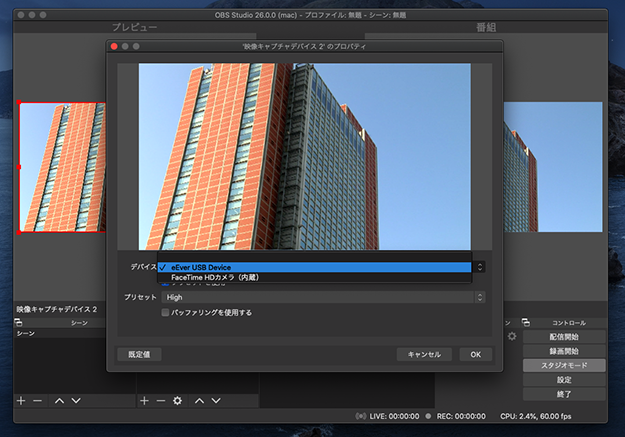
Task: Remove the selected scene with minus icon
Action: click(x=37, y=400)
